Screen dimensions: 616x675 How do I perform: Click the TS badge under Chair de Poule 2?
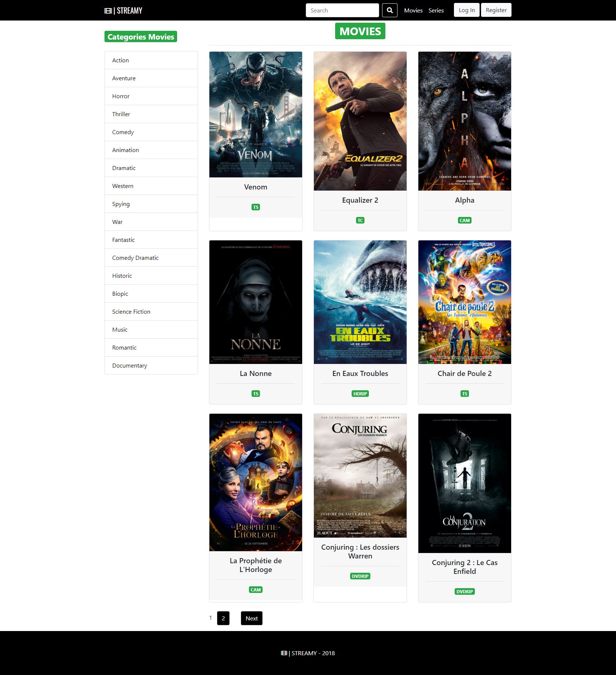[465, 394]
